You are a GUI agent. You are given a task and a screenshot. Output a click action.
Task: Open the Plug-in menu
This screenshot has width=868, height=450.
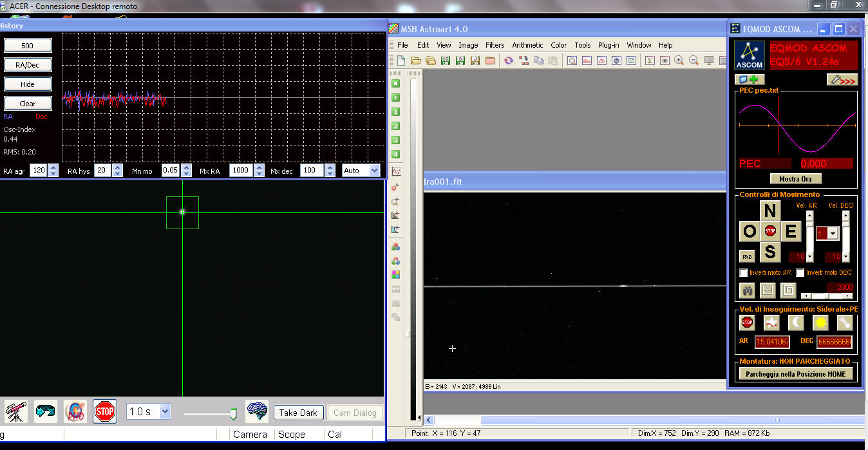pos(609,45)
